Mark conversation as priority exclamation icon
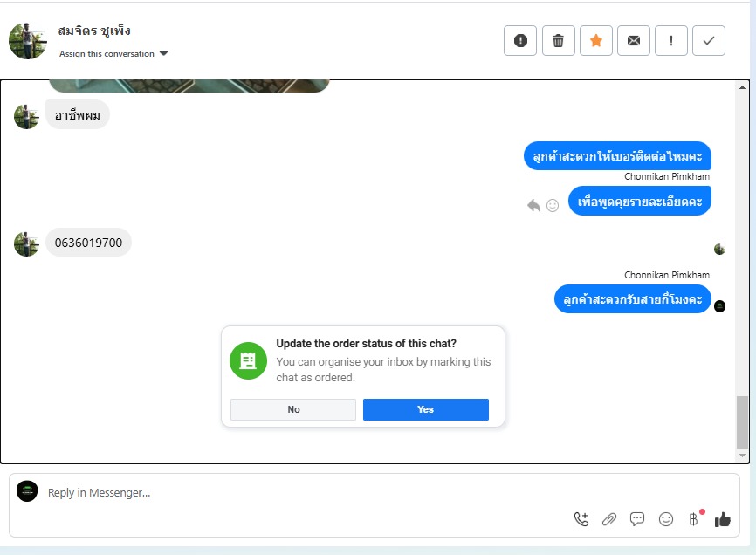 tap(671, 40)
